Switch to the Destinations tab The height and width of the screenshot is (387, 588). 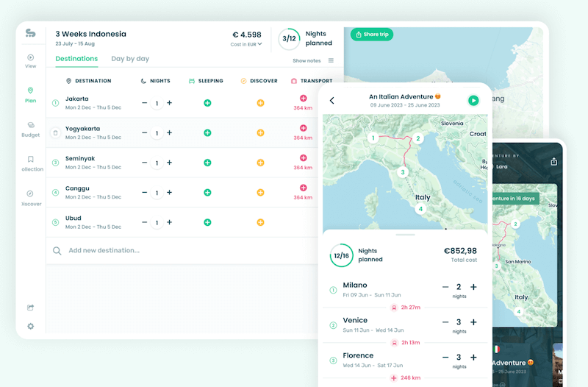(76, 59)
